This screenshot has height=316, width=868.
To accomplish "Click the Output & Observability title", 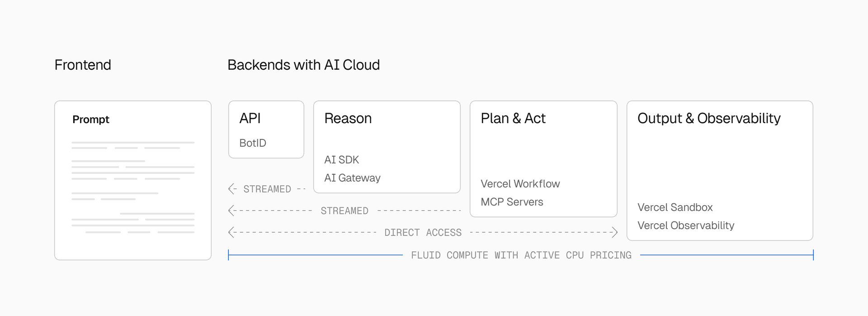I will pyautogui.click(x=708, y=119).
